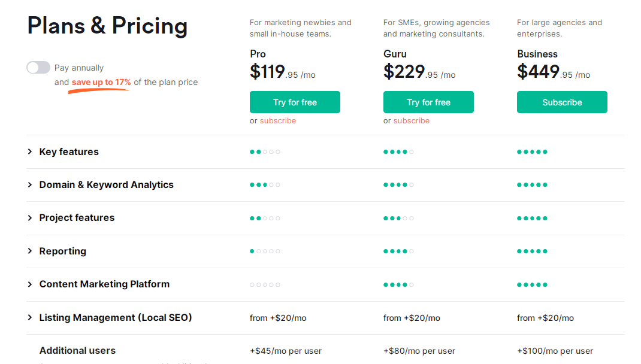
Task: Click Pro plan Key features rating dots
Action: click(265, 152)
